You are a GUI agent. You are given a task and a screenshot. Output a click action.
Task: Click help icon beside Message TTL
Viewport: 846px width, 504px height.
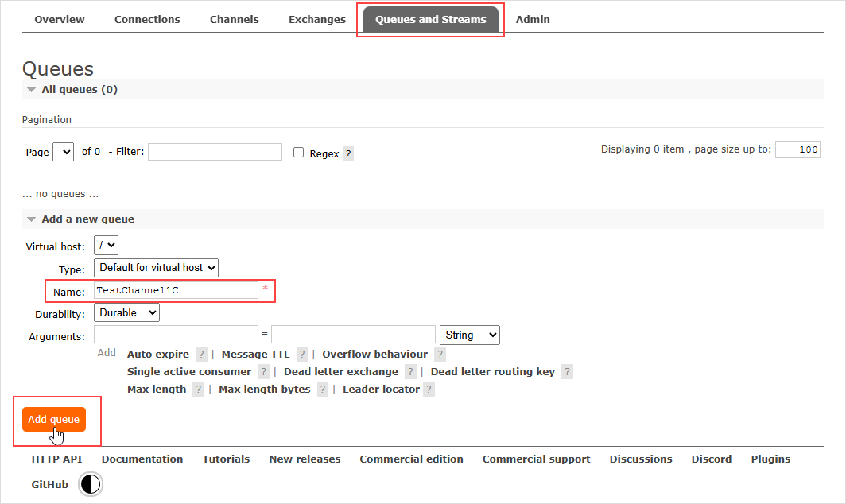click(x=302, y=355)
